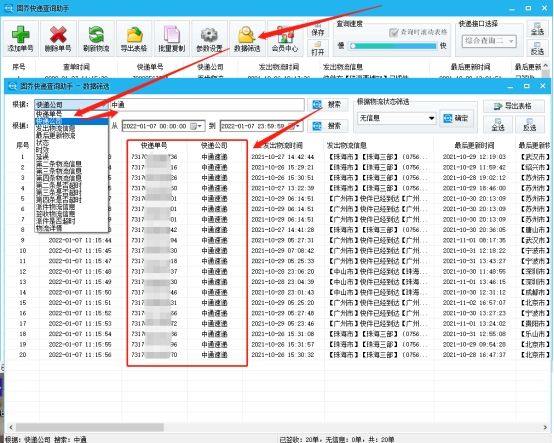This screenshot has height=443, width=554.
Task: Click 全选 in the filter window
Action: (497, 124)
